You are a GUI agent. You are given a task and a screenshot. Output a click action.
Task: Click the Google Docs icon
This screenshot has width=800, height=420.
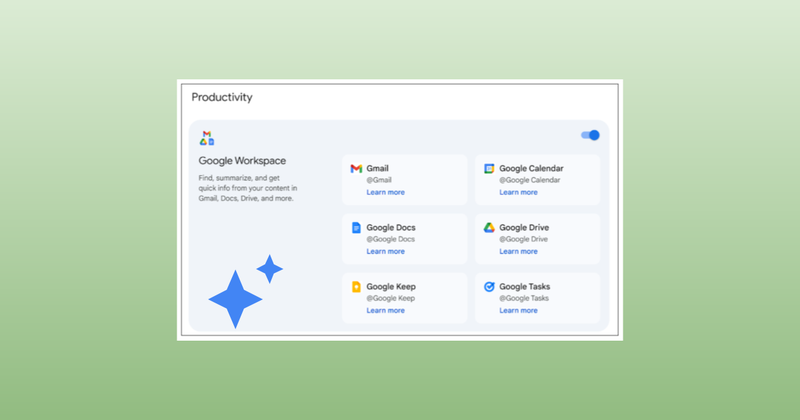point(356,228)
